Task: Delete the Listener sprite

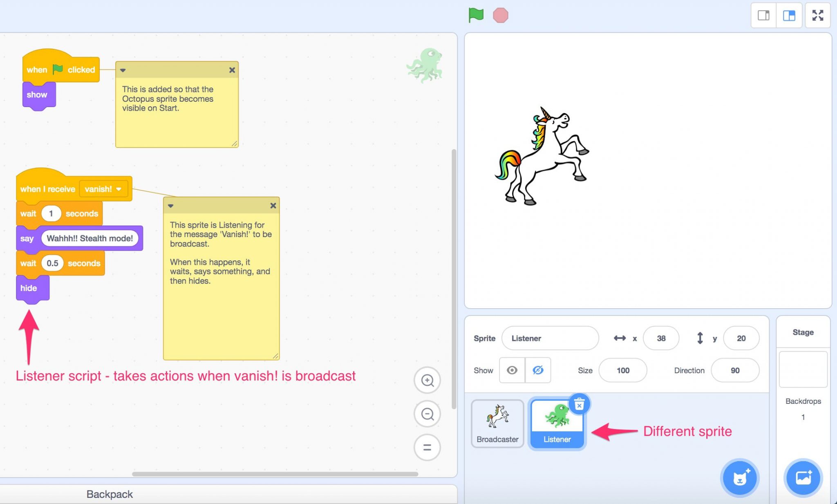Action: tap(579, 404)
